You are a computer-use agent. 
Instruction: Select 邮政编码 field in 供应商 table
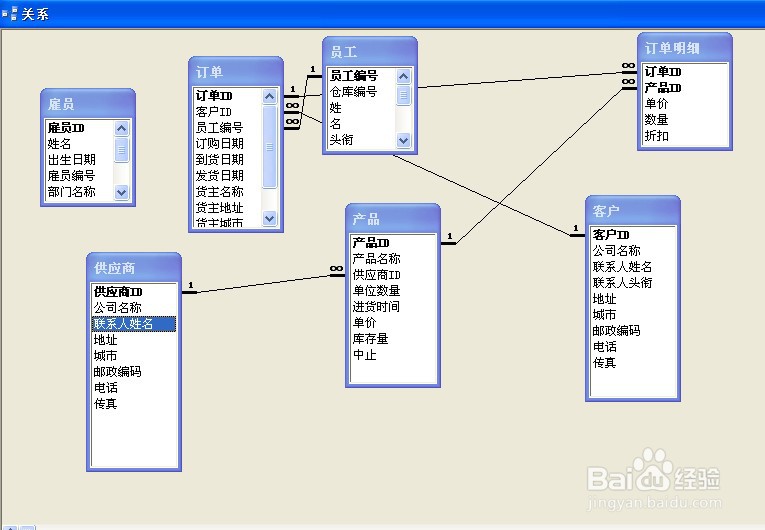pyautogui.click(x=134, y=372)
